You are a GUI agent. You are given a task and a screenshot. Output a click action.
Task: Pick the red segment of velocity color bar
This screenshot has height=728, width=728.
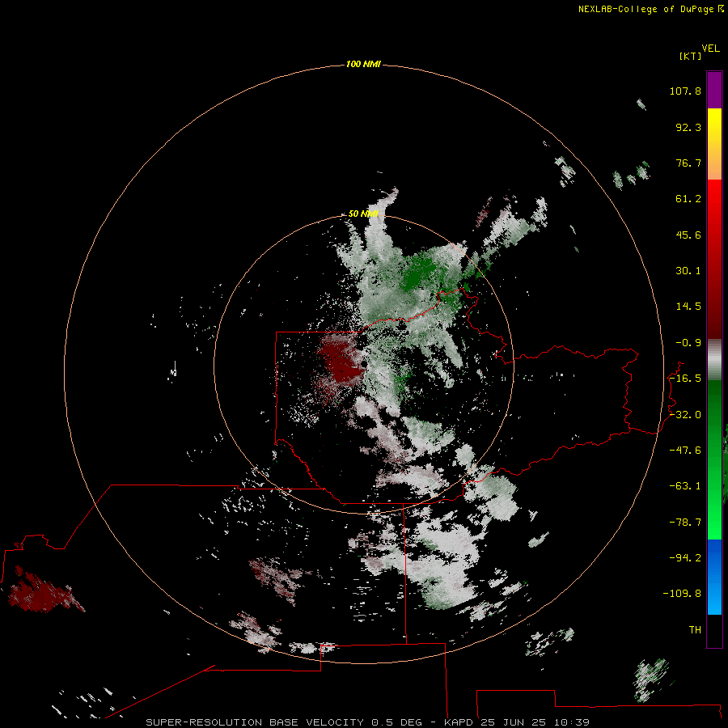click(714, 259)
